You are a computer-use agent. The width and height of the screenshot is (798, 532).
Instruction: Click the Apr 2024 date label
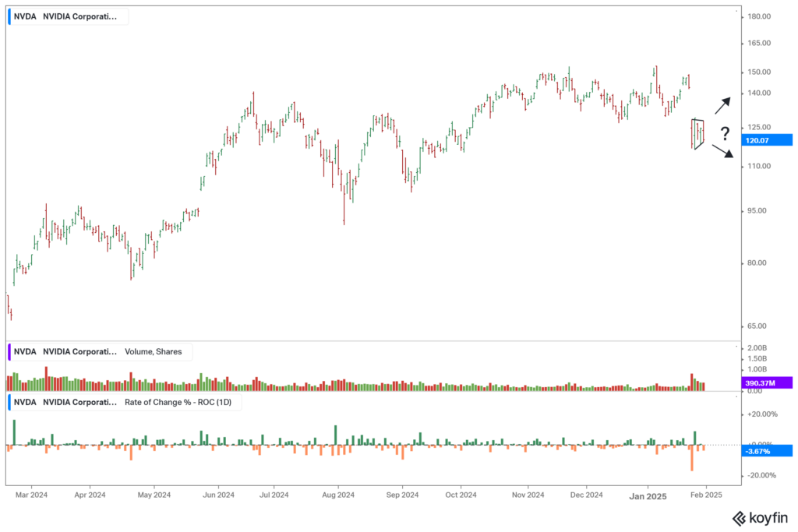point(90,495)
